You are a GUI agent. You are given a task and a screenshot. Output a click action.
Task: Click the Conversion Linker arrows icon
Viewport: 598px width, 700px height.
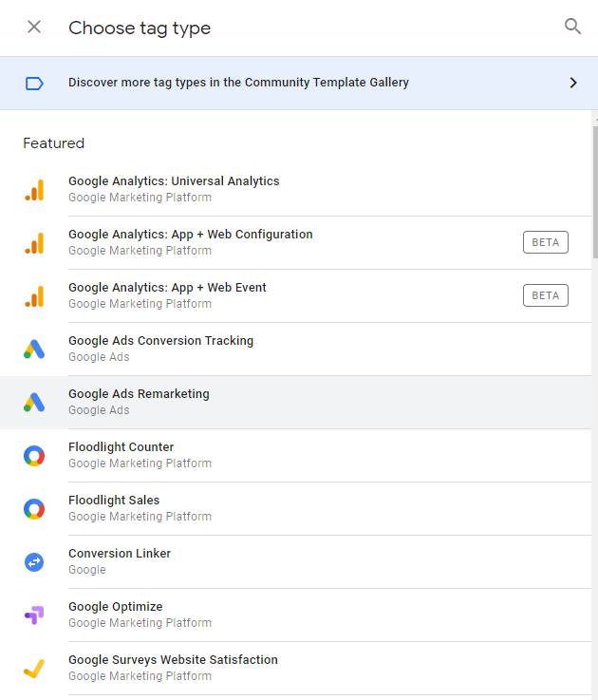point(34,562)
